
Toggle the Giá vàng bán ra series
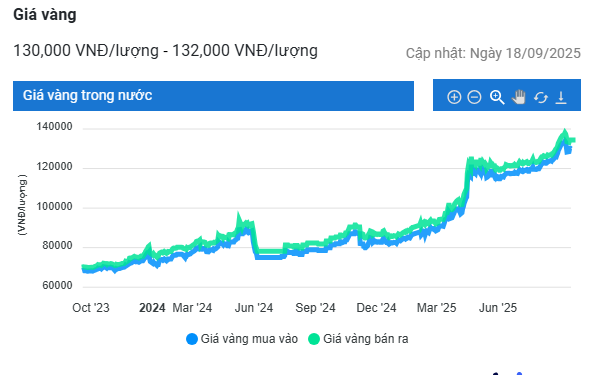(358, 339)
